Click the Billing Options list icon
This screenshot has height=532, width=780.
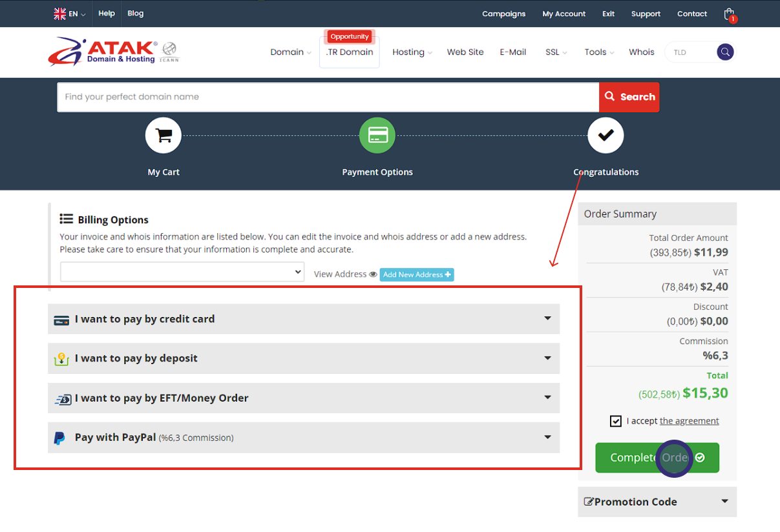click(x=66, y=219)
